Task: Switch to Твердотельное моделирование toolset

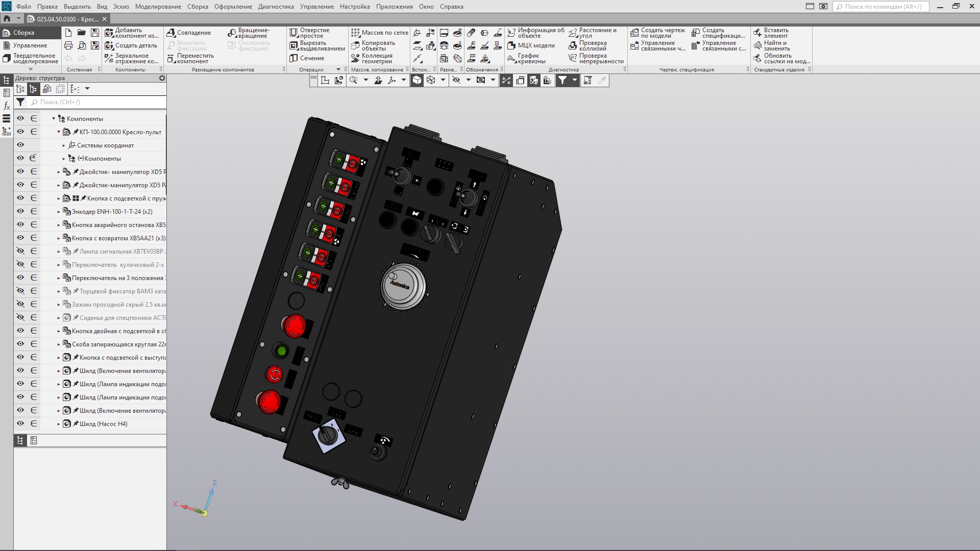Action: pyautogui.click(x=31, y=58)
